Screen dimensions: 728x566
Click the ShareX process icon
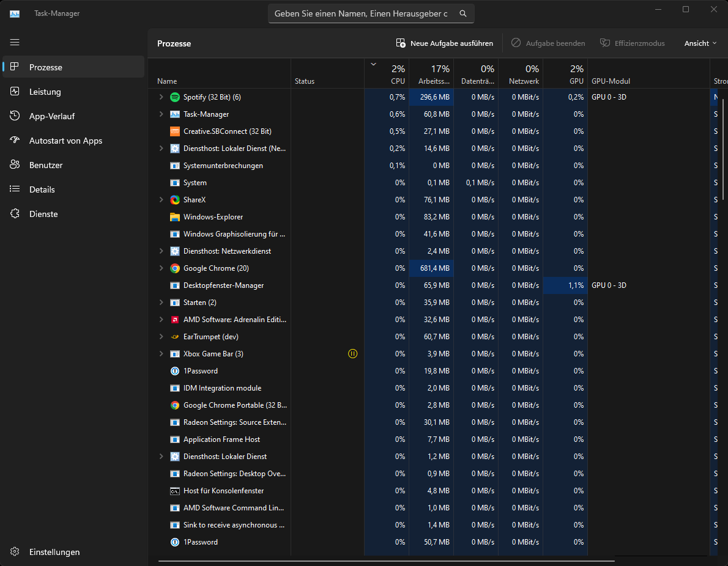pos(174,200)
